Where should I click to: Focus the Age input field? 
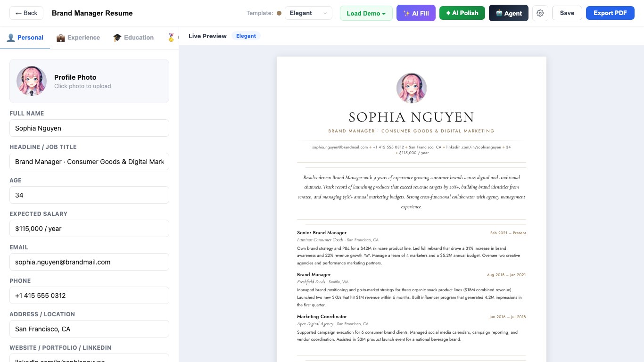pyautogui.click(x=89, y=195)
